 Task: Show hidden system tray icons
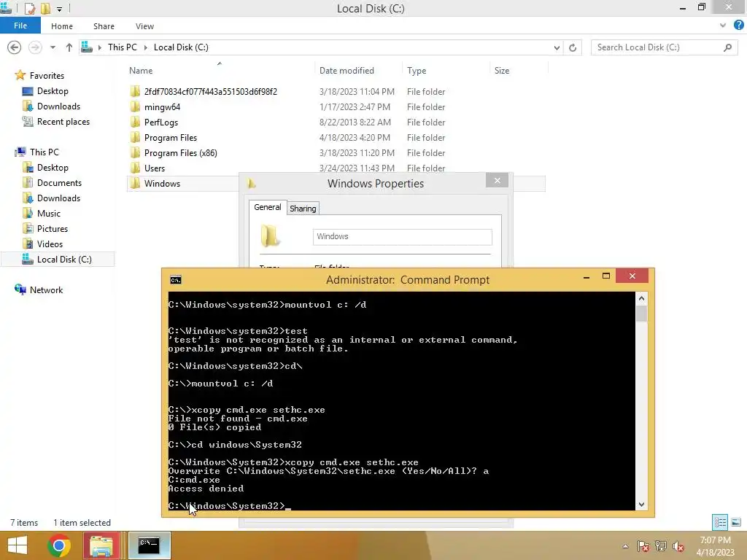coord(625,546)
